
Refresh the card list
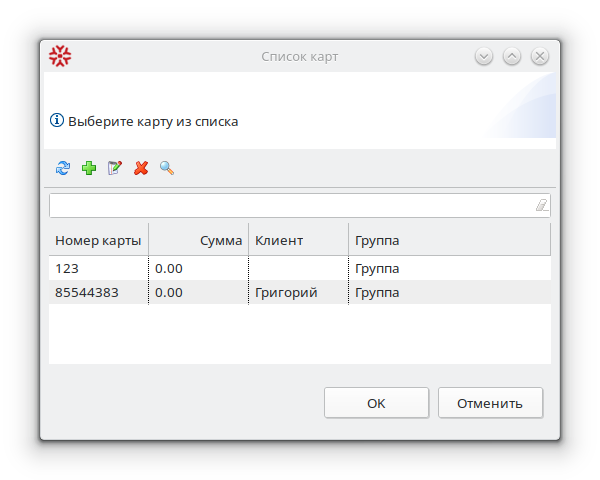tap(63, 168)
